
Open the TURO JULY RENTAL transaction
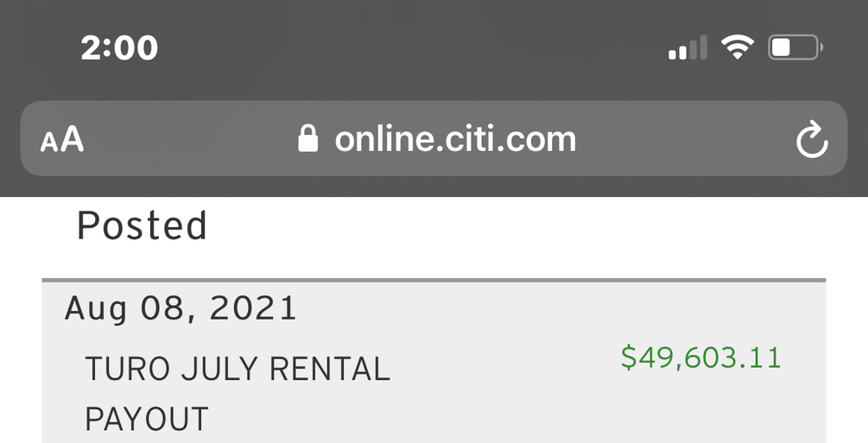click(238, 370)
